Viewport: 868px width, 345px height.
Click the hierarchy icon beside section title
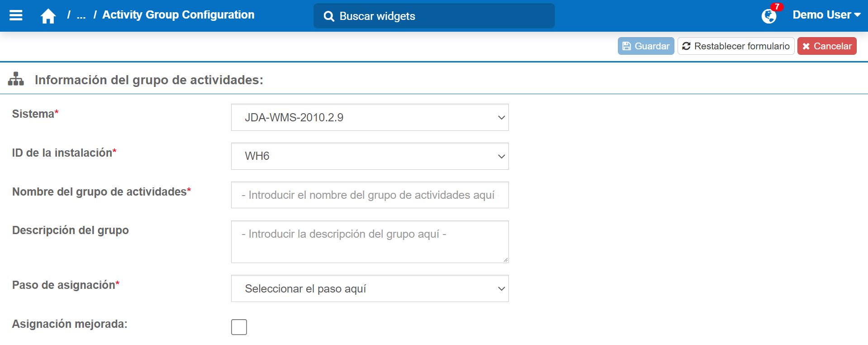click(16, 79)
